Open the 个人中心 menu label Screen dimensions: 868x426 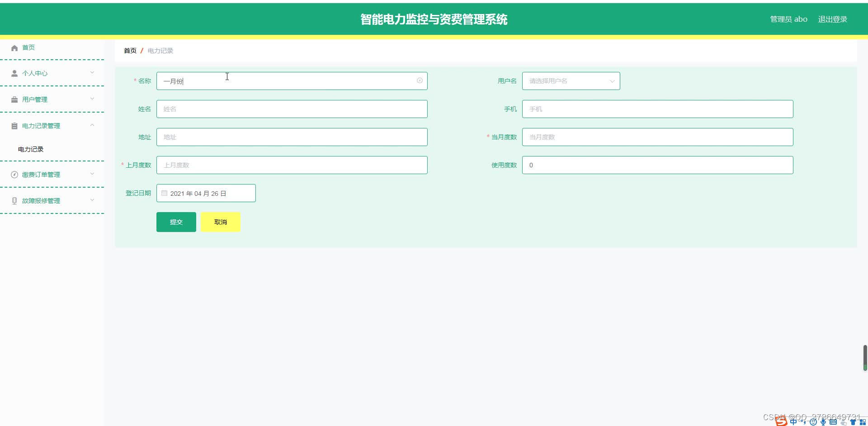tap(35, 73)
